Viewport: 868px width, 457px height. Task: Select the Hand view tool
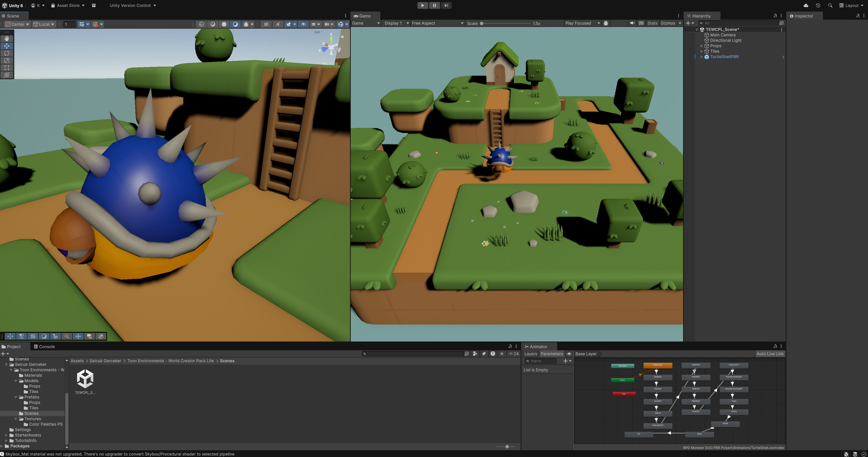tap(7, 39)
